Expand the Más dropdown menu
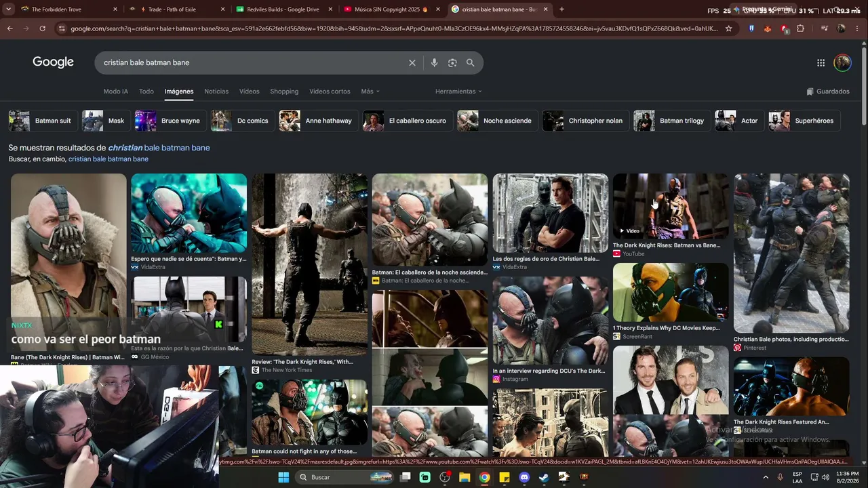The width and height of the screenshot is (868, 488). 370,91
